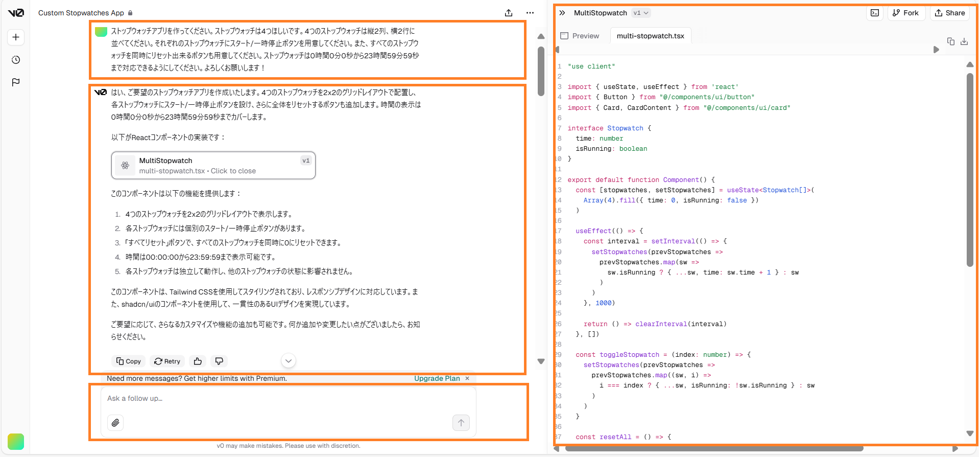Click the "use client" code line
The height and width of the screenshot is (457, 980).
tap(591, 66)
